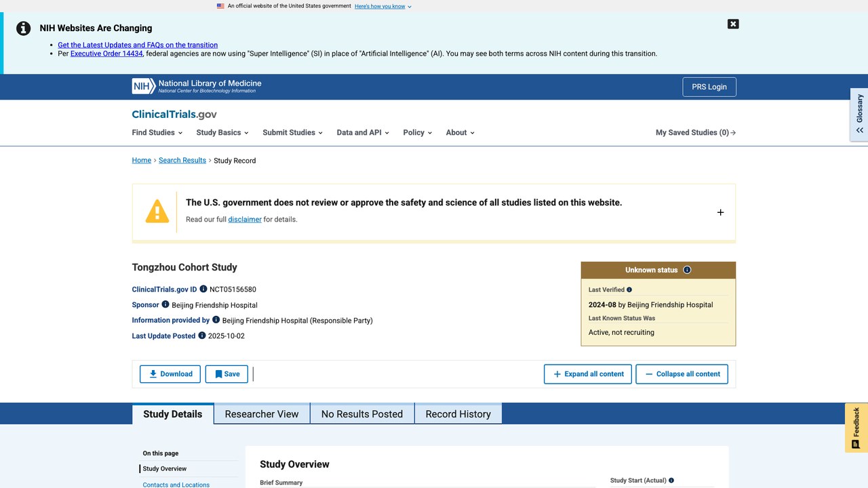The height and width of the screenshot is (488, 868).
Task: Open the disclaimer link
Action: tap(245, 220)
